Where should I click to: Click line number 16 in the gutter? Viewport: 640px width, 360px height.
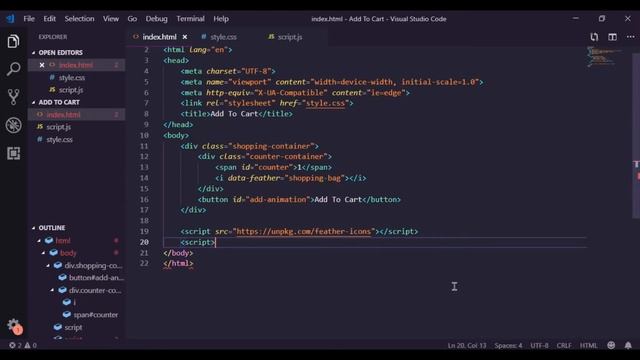tap(144, 200)
